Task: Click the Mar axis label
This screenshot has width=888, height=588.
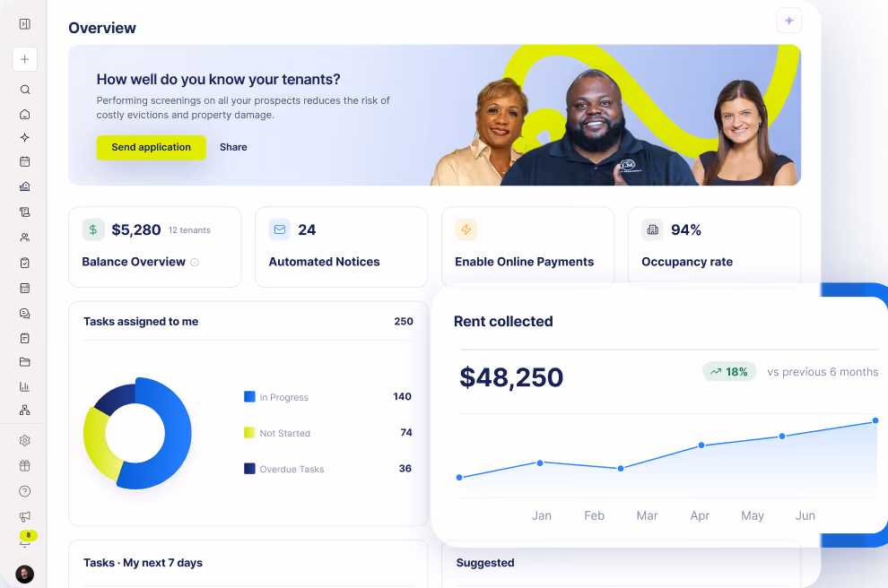Action: click(648, 515)
